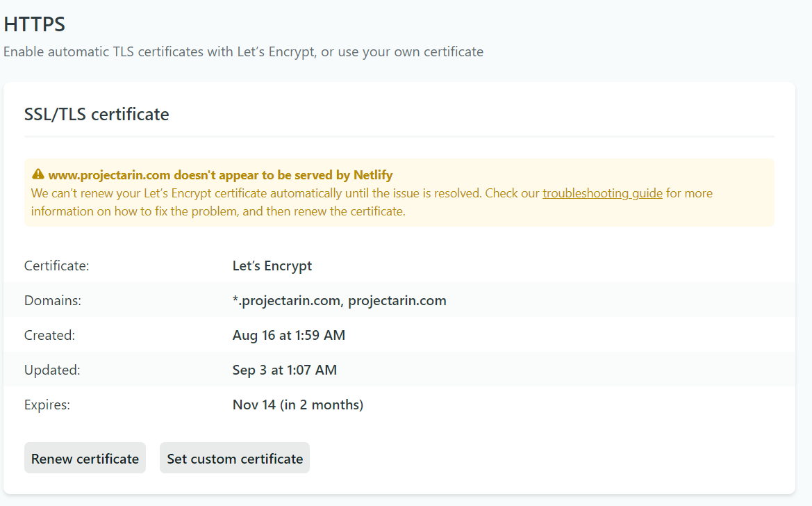Click the Created row label
Screen dimensions: 812x506
click(x=49, y=336)
